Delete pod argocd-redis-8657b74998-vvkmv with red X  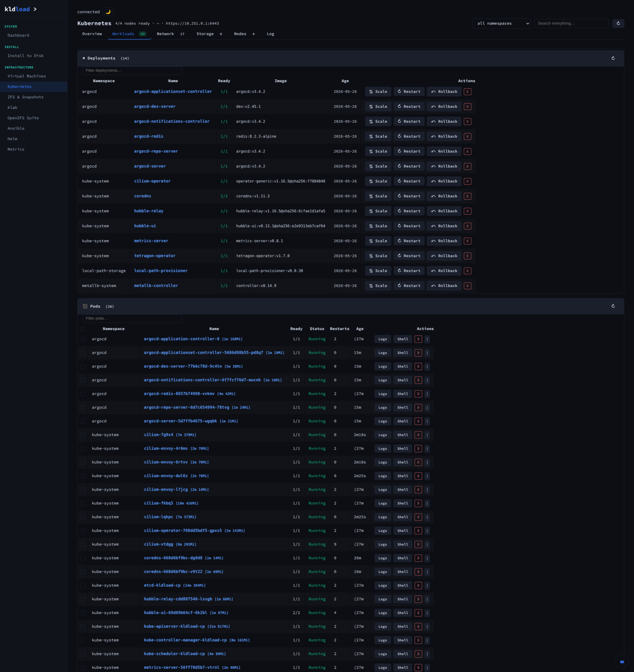coord(418,394)
